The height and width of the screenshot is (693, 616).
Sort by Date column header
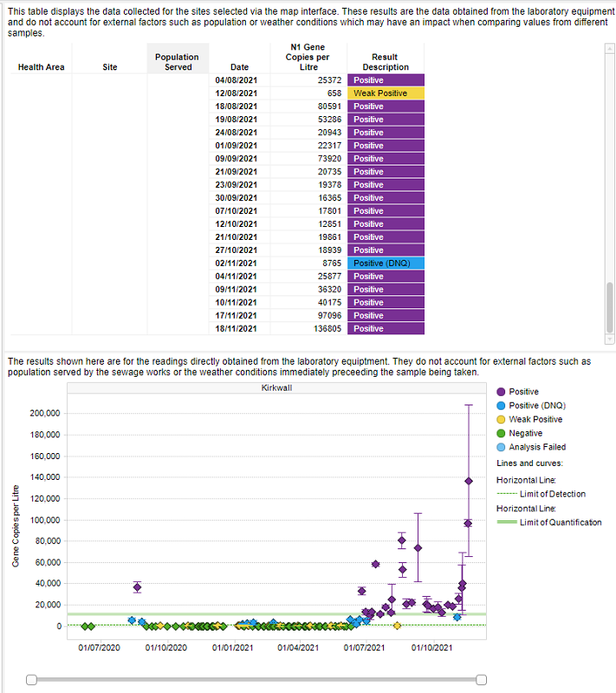[x=239, y=68]
